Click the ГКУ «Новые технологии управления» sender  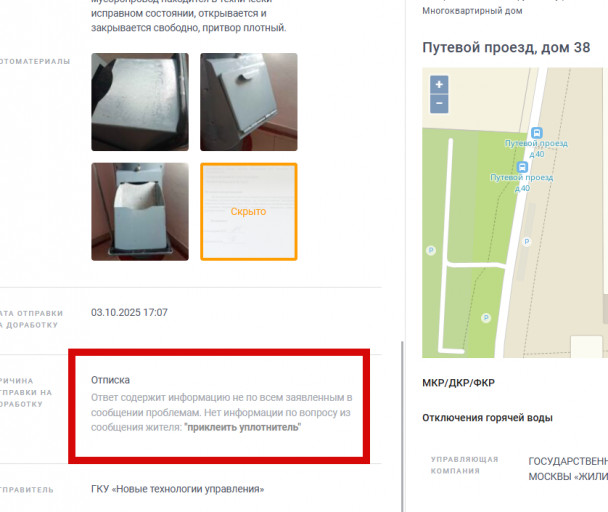click(178, 489)
